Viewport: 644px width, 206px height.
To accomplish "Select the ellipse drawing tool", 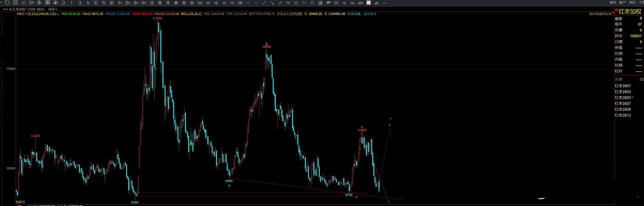I will pyautogui.click(x=312, y=3).
